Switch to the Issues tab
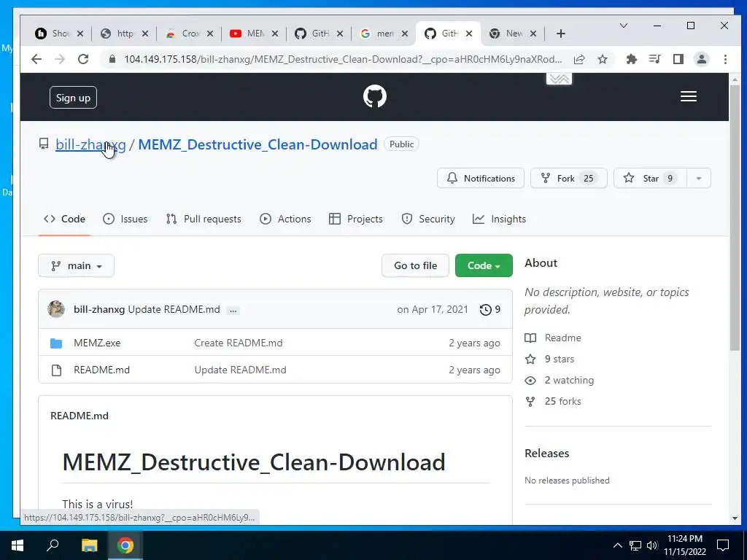The width and height of the screenshot is (747, 560). (x=125, y=219)
